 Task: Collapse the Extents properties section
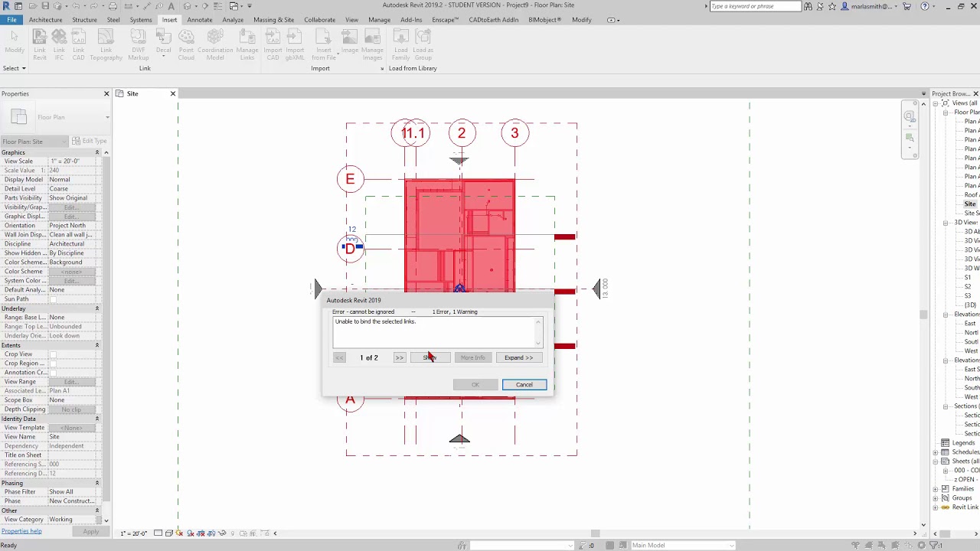tap(97, 345)
